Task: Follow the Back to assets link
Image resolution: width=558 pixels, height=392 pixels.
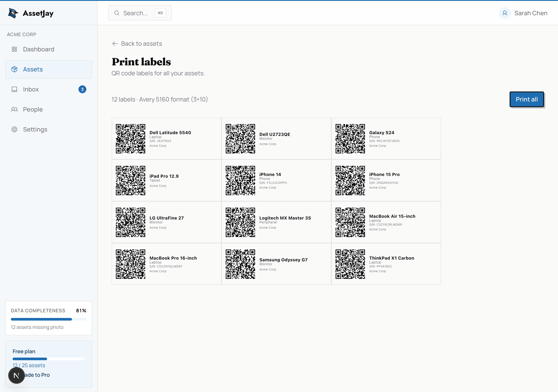Action: pos(141,44)
